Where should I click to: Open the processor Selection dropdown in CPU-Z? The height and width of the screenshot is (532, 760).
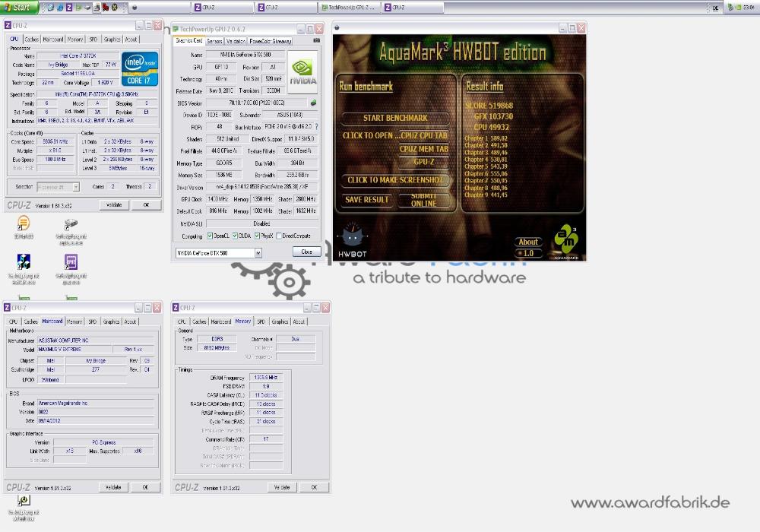pyautogui.click(x=76, y=186)
